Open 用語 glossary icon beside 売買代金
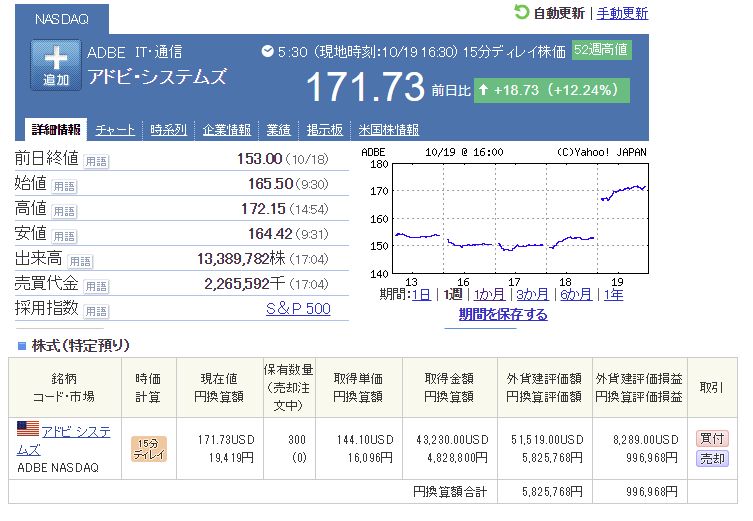Image resolution: width=753 pixels, height=521 pixels. coord(96,286)
